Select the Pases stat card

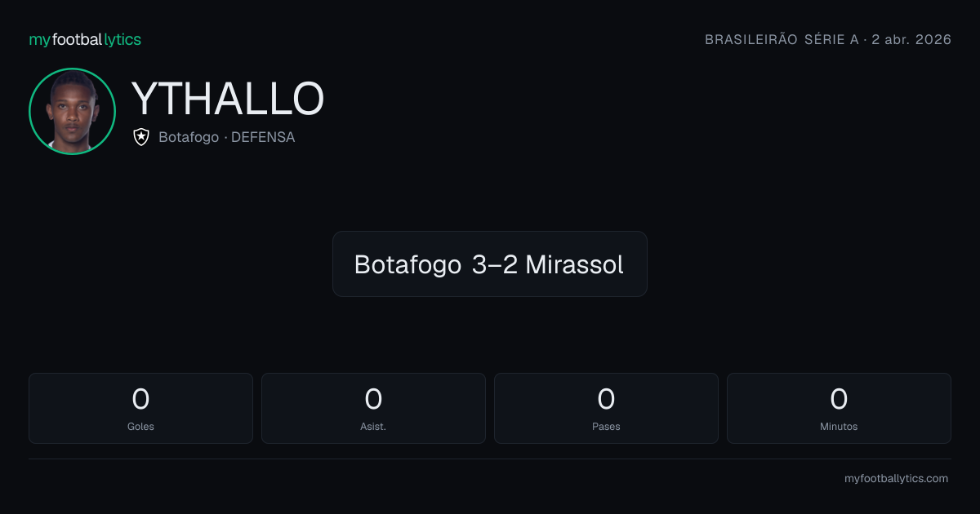point(606,408)
